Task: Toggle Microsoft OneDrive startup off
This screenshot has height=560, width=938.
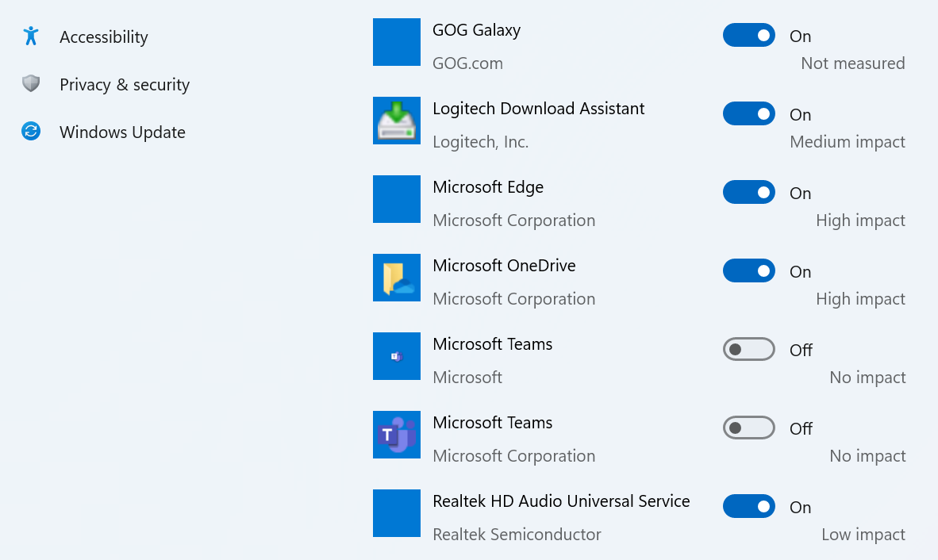Action: coord(748,270)
